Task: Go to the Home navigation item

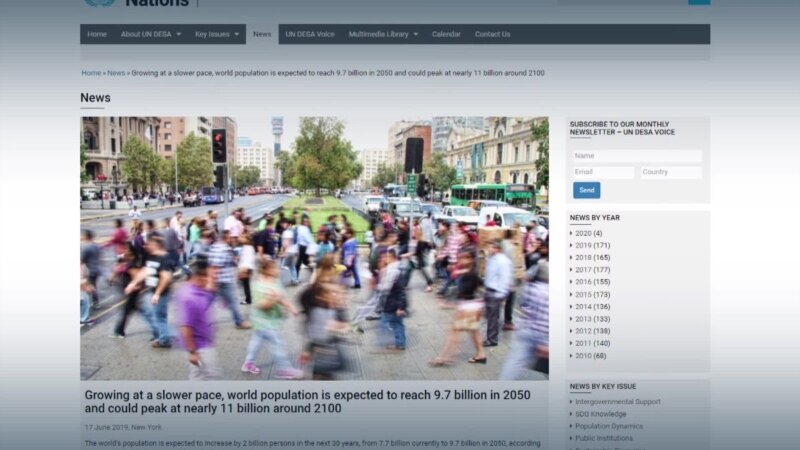Action: click(x=97, y=34)
